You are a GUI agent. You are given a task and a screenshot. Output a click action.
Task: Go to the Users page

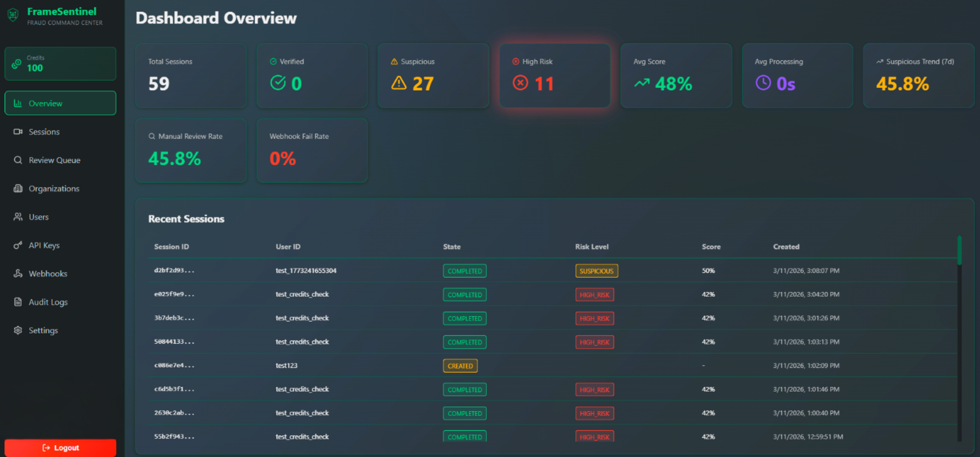[x=39, y=217]
